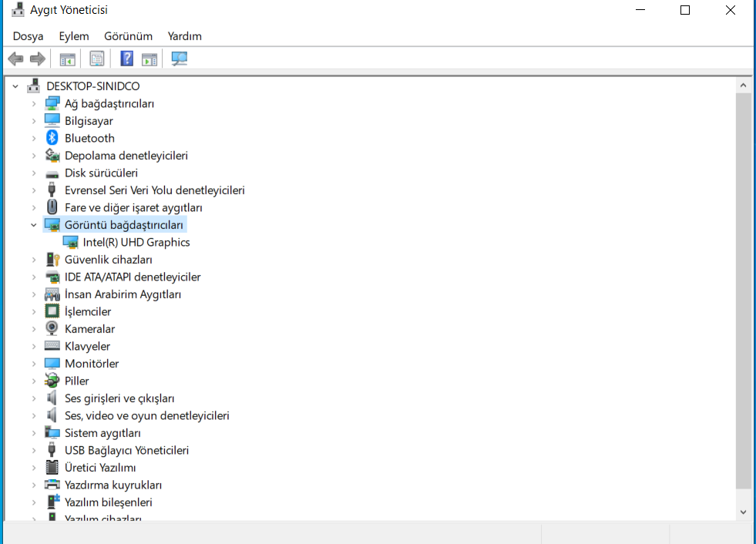Select DESKTOP-SINIDCO root label
Screen dimensions: 756x544
click(x=93, y=86)
